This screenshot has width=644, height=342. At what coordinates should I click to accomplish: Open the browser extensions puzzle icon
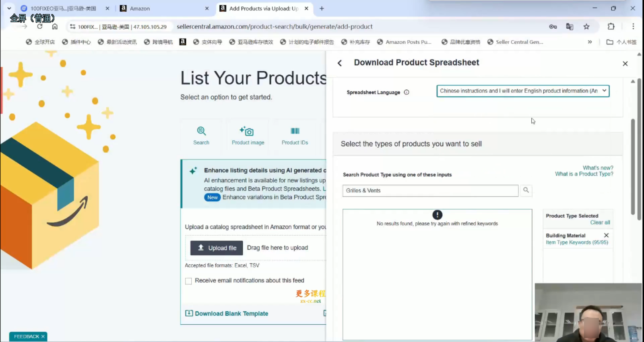pos(611,27)
